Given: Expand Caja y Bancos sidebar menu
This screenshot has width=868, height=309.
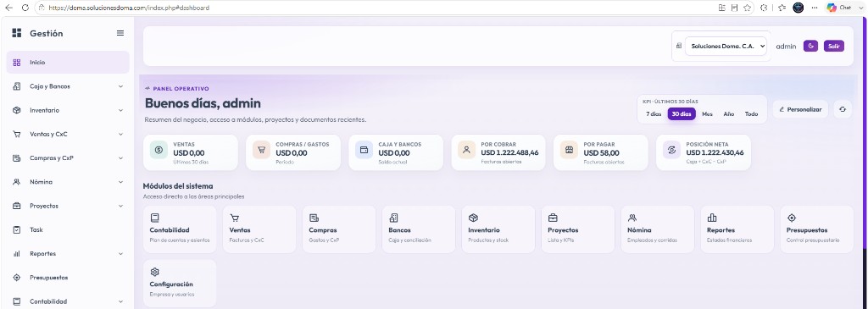Looking at the screenshot, I should coord(68,86).
